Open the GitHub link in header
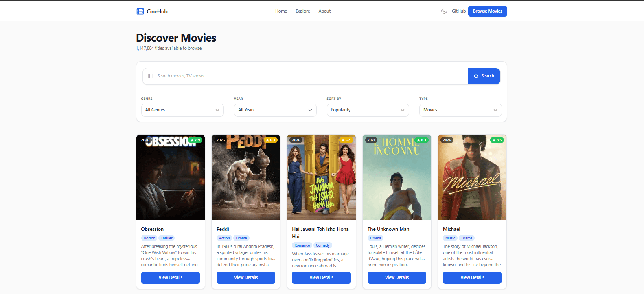This screenshot has width=644, height=294. click(x=459, y=11)
